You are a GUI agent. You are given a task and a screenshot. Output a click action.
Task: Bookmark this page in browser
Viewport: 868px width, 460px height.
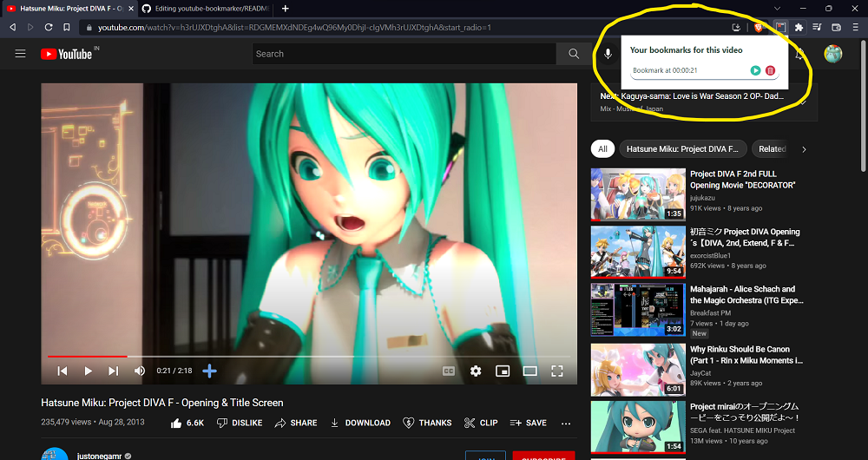point(67,27)
